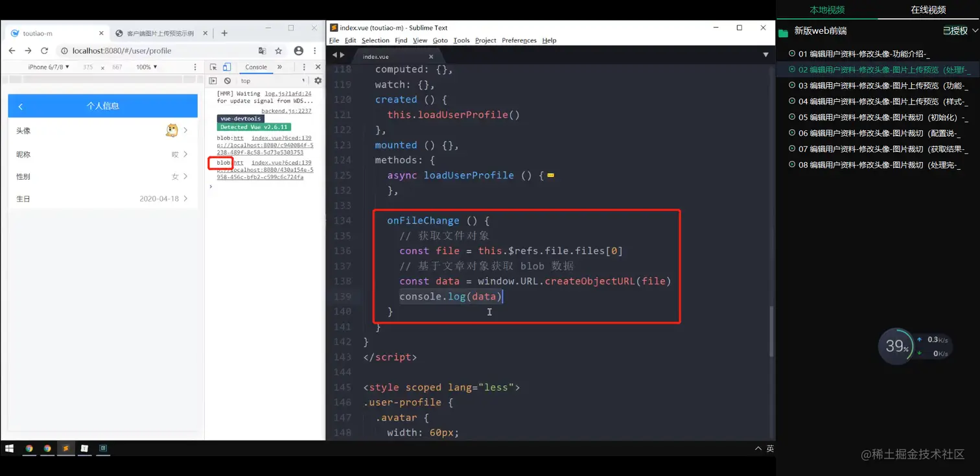Show more DevTools panels

coord(279,67)
